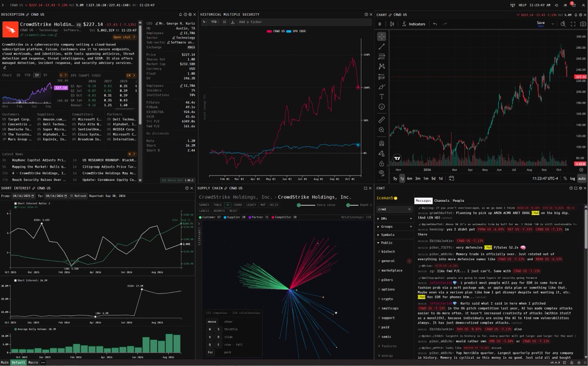Image resolution: width=588 pixels, height=366 pixels.
Task: Open the Indicators menu in chart
Action: [x=414, y=24]
